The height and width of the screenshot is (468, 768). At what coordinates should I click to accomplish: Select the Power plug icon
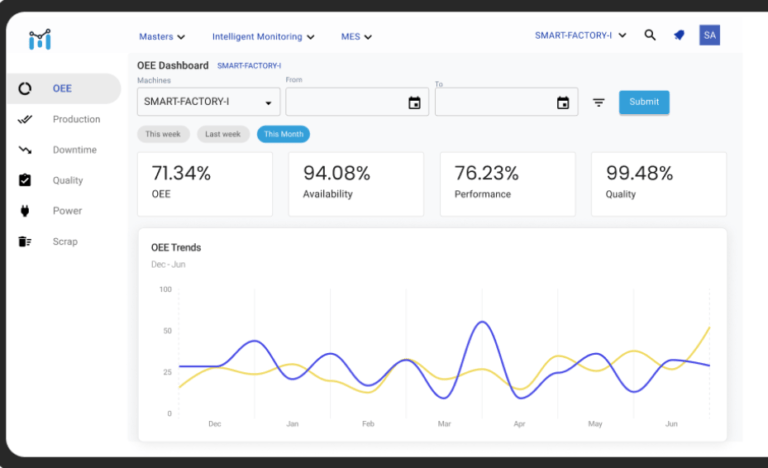(x=25, y=211)
